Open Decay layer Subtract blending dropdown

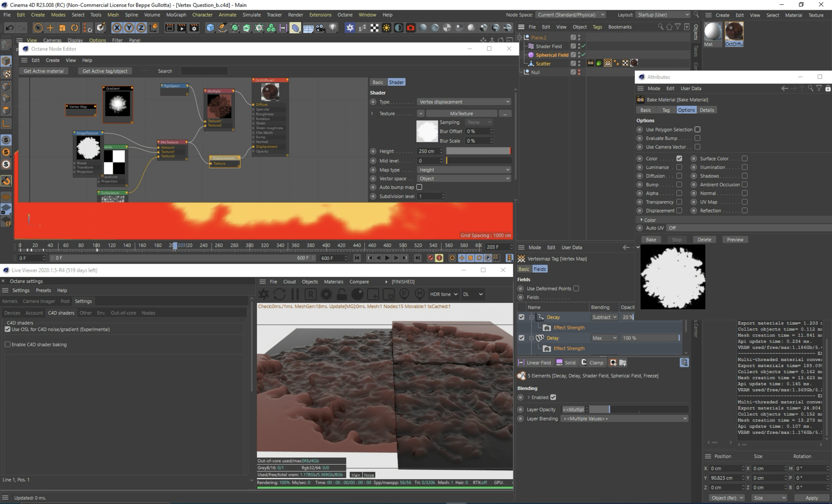pos(604,317)
